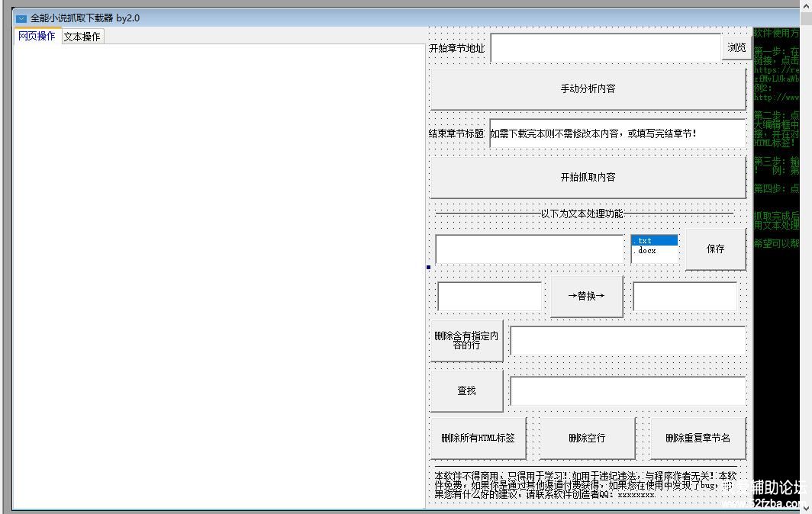The width and height of the screenshot is (812, 514).
Task: Switch to the 文本操作 tab
Action: coord(82,37)
